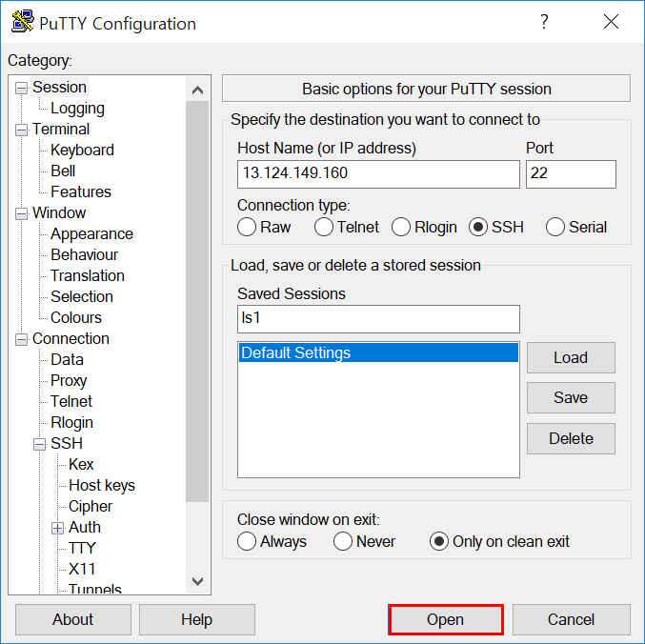
Task: Open the Rlogin category in tree
Action: point(71,423)
